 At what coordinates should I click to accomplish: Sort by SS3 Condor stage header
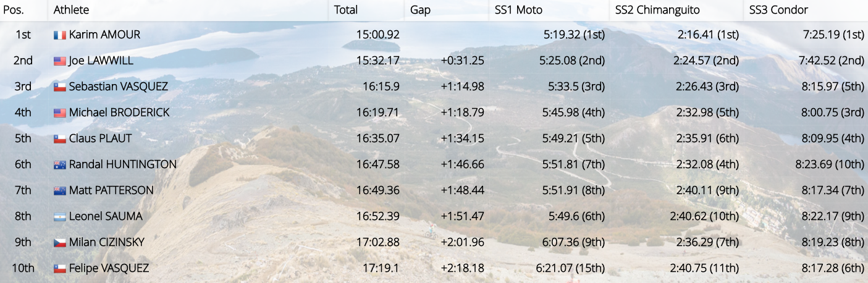click(778, 10)
